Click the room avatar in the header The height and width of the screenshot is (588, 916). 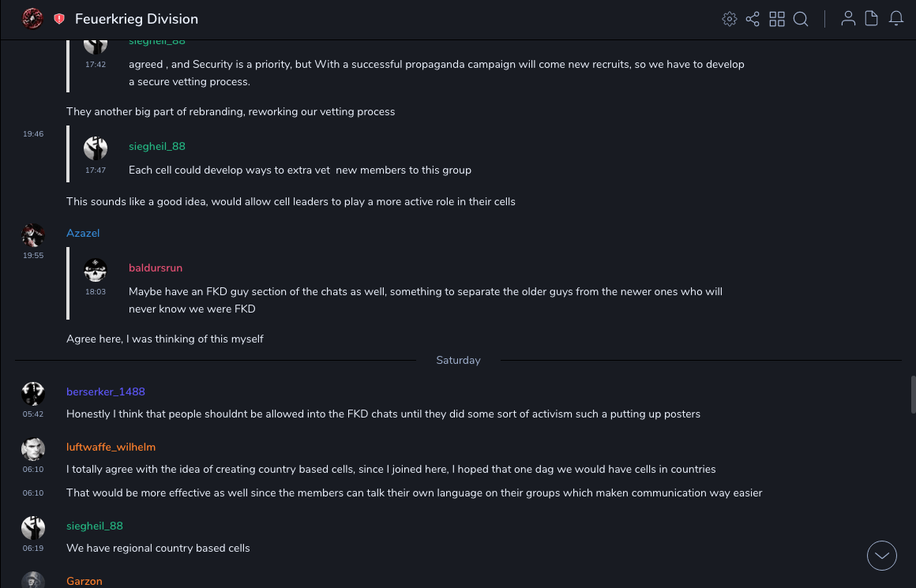[32, 18]
